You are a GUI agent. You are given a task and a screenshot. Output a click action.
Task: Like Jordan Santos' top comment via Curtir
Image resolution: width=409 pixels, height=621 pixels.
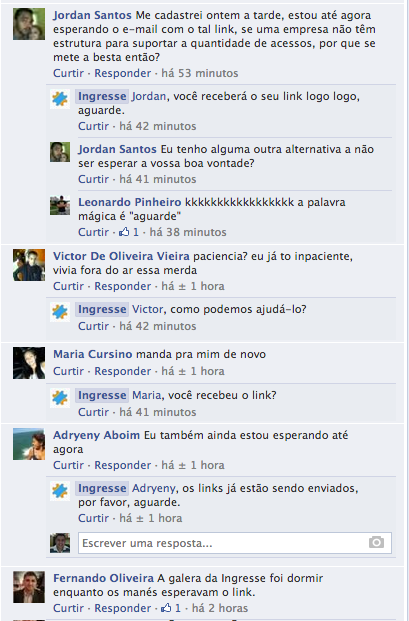pyautogui.click(x=68, y=73)
